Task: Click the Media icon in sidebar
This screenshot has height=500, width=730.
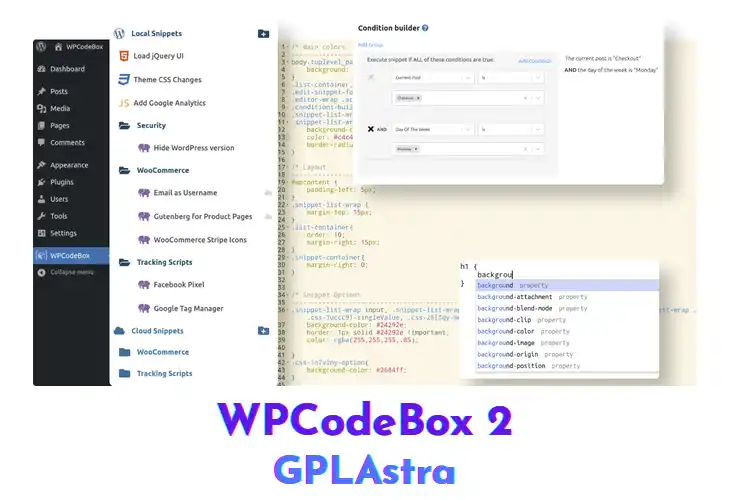Action: click(x=41, y=108)
